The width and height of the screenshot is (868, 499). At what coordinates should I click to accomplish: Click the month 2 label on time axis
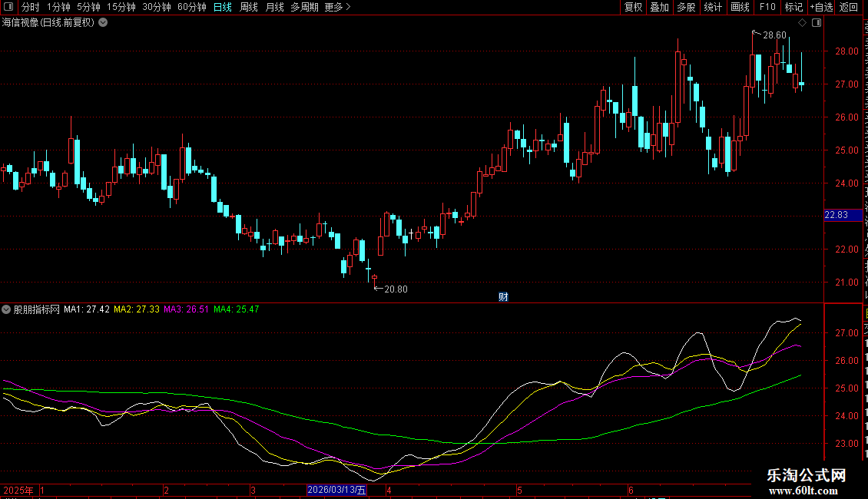click(x=166, y=490)
